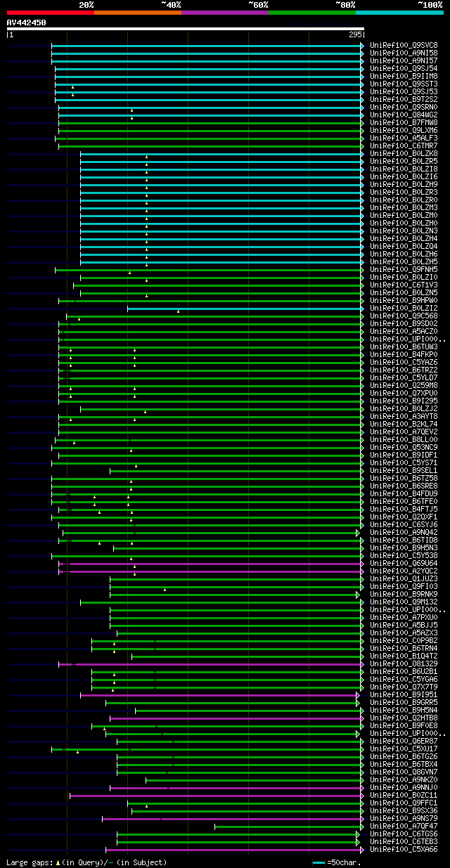Select the UniRef100_A9NS79 label
The image size is (450, 868).
pyautogui.click(x=404, y=818)
